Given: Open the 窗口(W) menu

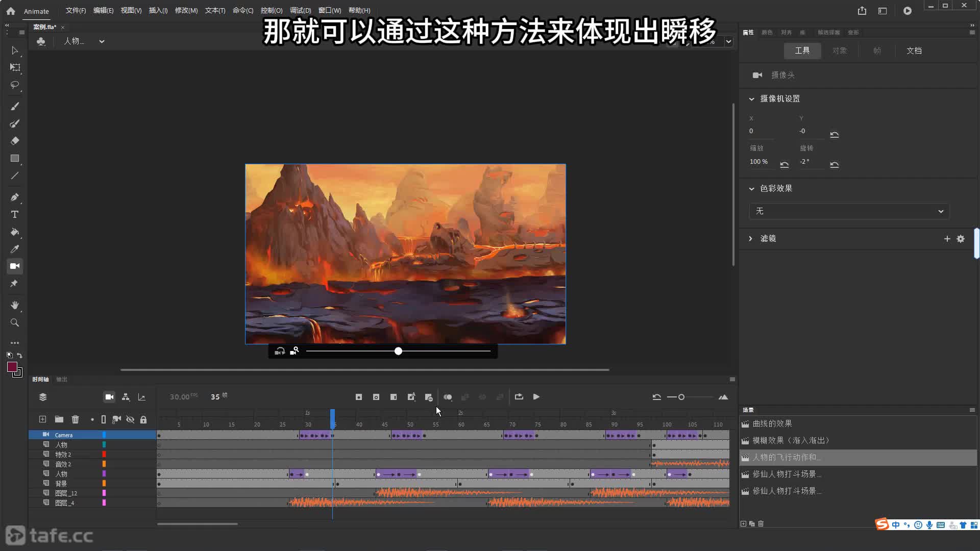Looking at the screenshot, I should [x=330, y=11].
